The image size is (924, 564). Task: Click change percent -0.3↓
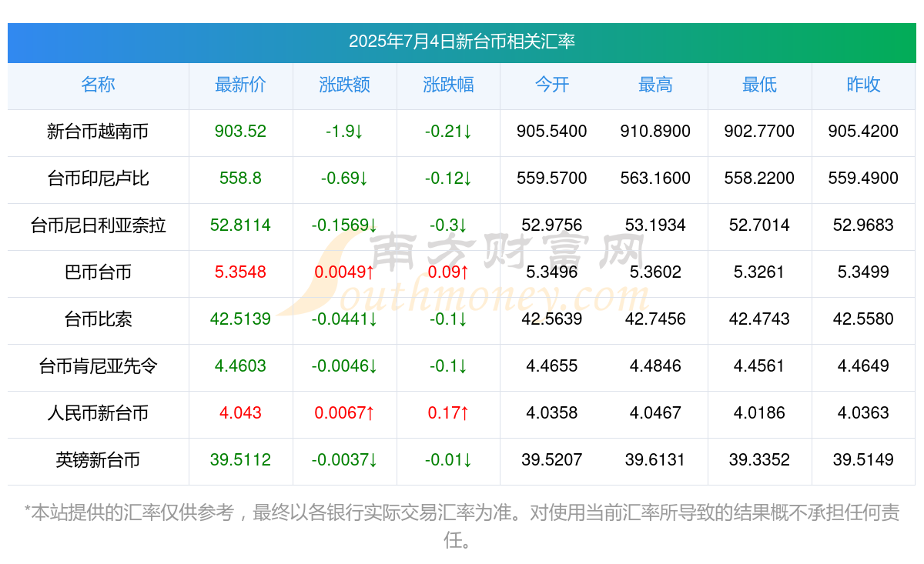tap(448, 225)
